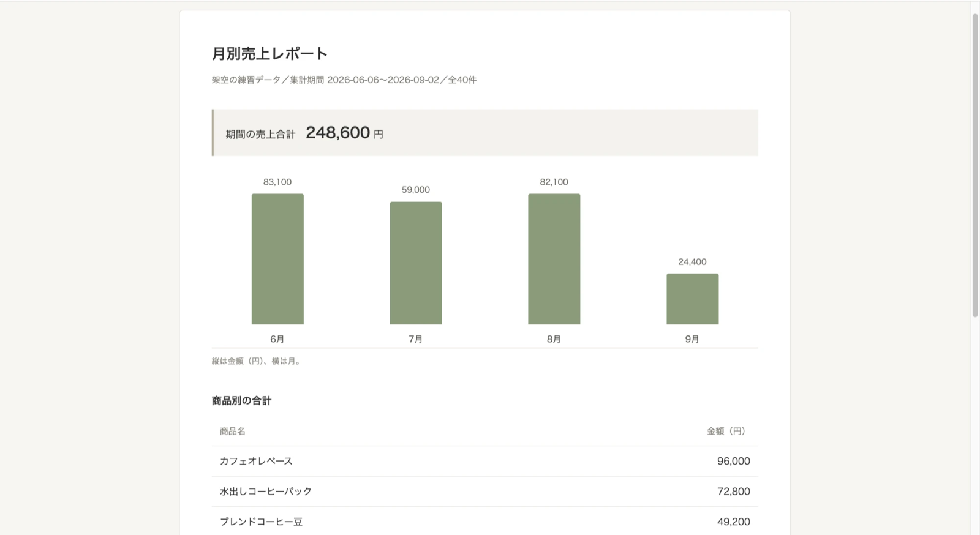
Task: Click the axis label 9月
Action: [x=693, y=339]
